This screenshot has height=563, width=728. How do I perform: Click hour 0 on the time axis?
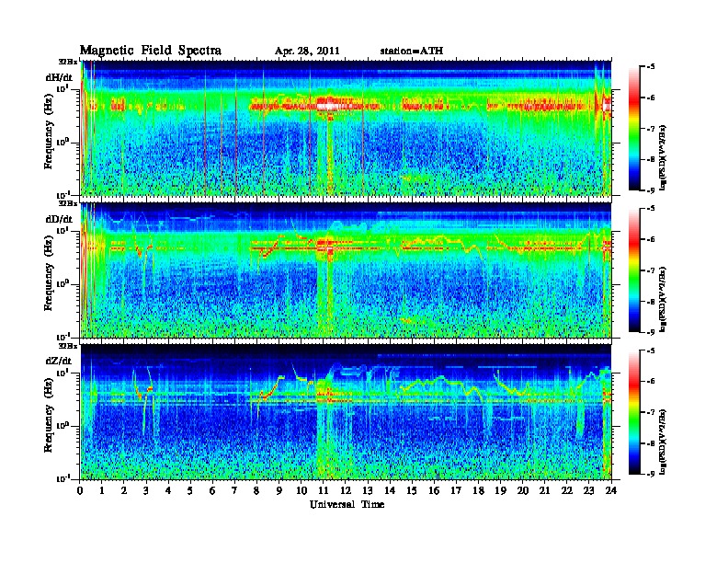pos(80,490)
